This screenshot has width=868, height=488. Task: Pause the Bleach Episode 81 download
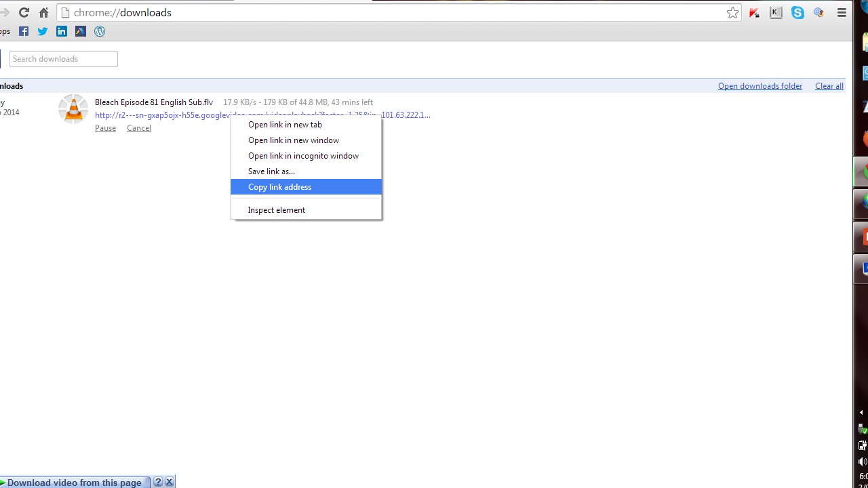105,128
